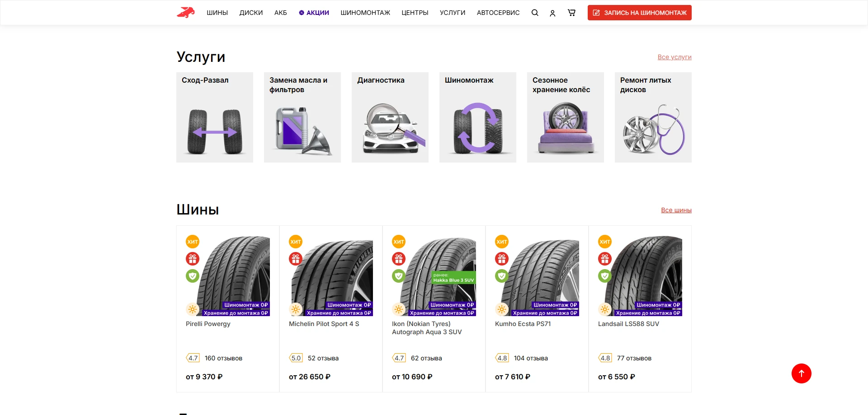868x415 pixels.
Task: Click the gift icon on Michelin Pilot Sport
Action: 296,259
